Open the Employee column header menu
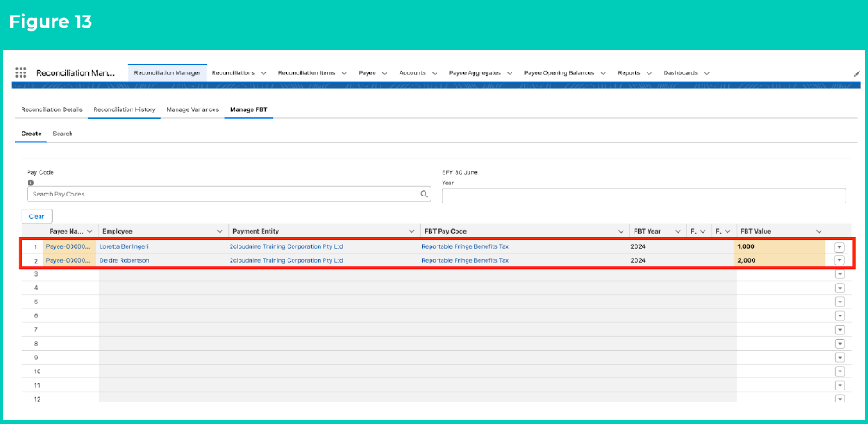Image resolution: width=868 pixels, height=424 pixels. coord(220,231)
